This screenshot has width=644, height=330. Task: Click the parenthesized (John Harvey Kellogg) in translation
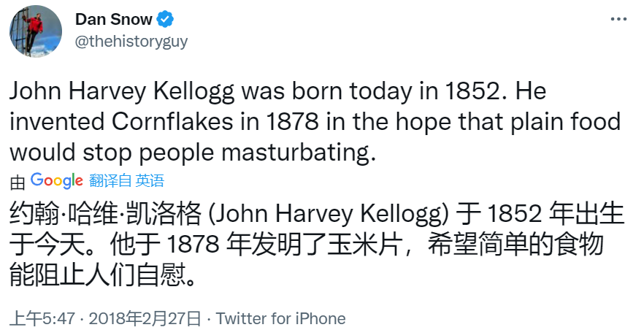329,214
